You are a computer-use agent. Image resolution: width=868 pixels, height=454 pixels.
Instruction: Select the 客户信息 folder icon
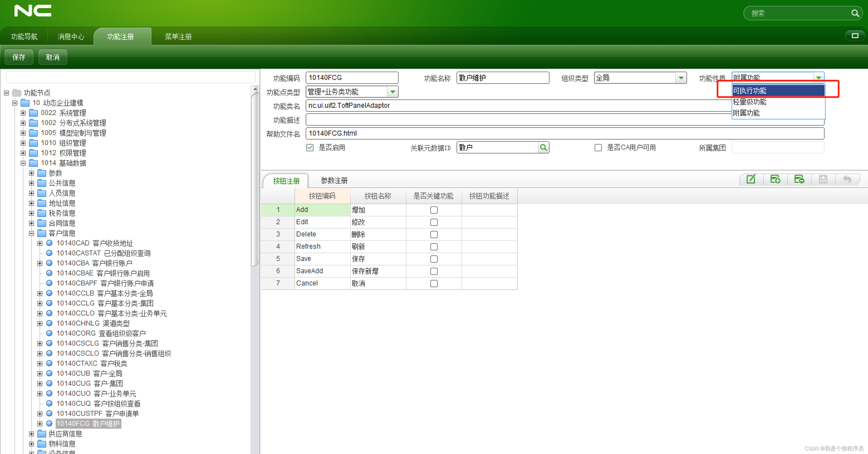(42, 233)
